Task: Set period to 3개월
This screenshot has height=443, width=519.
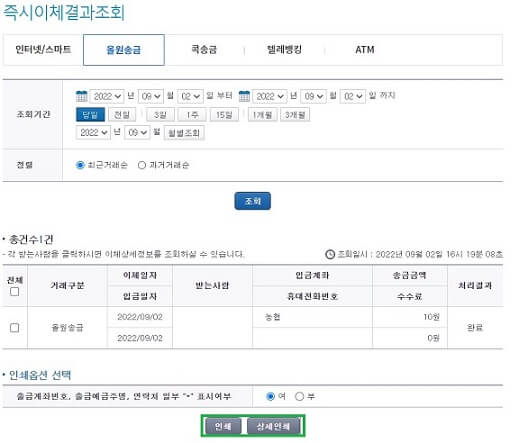Action: (x=295, y=115)
